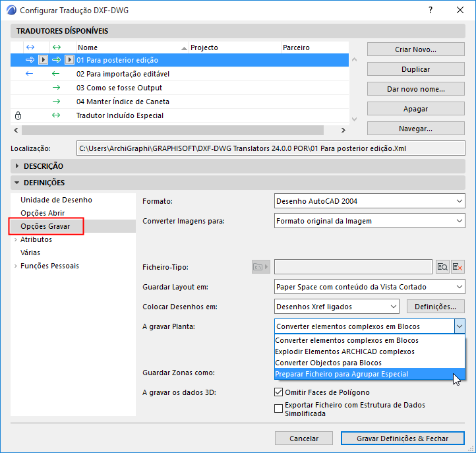Collapse the DEFINIÇÕES section
This screenshot has width=476, height=453.
click(x=17, y=183)
